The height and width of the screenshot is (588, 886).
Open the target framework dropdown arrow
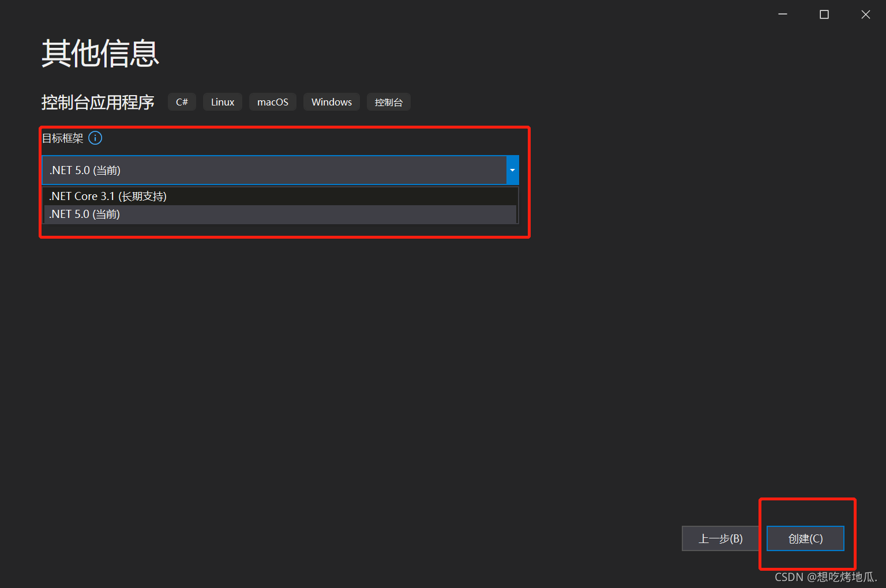pyautogui.click(x=512, y=170)
